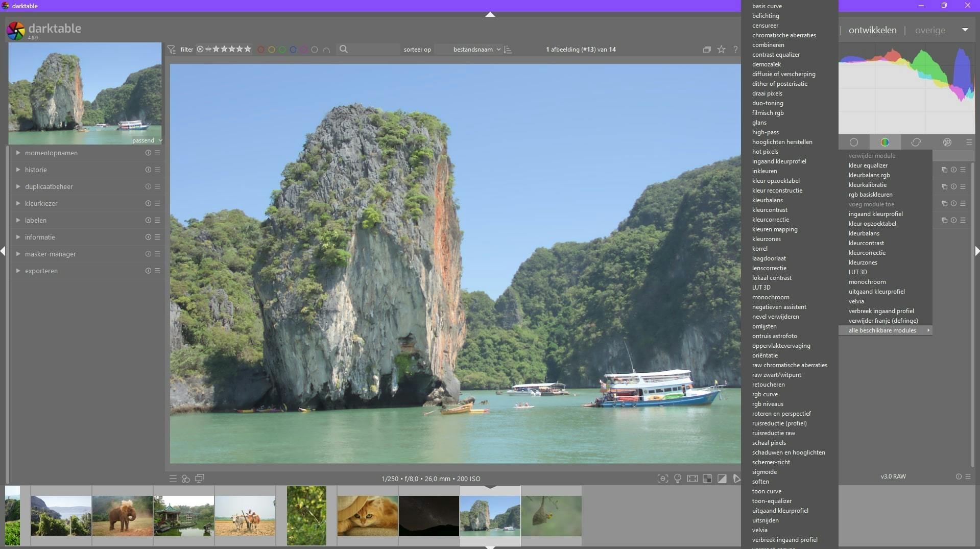Image resolution: width=980 pixels, height=549 pixels.
Task: Click the search magnifier icon
Action: (x=344, y=49)
